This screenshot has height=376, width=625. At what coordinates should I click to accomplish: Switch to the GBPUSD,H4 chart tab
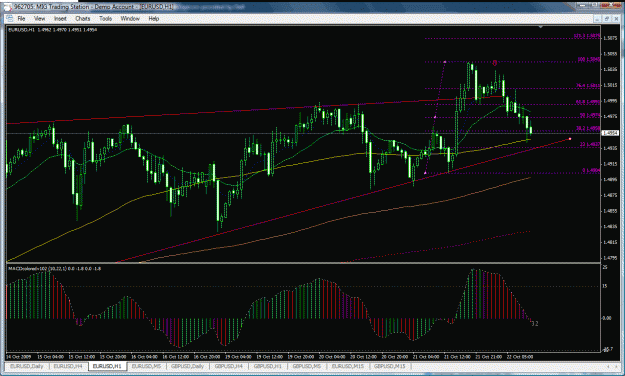click(x=229, y=366)
